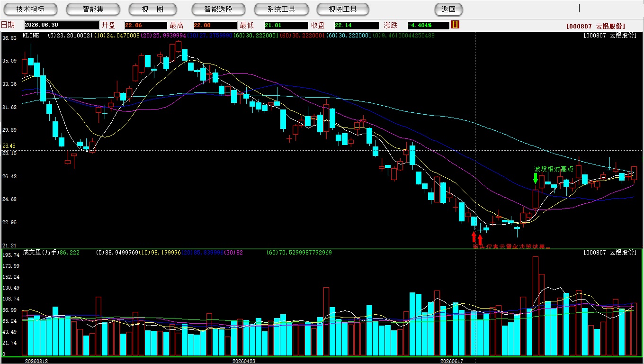
Task: Click the date field showing 2026.06.30
Action: tap(62, 25)
